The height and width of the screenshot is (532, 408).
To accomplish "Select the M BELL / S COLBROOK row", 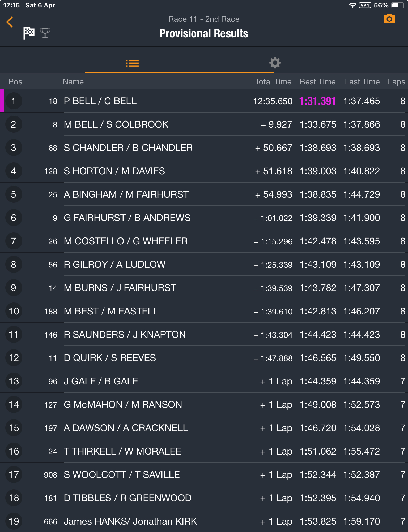I will click(204, 124).
